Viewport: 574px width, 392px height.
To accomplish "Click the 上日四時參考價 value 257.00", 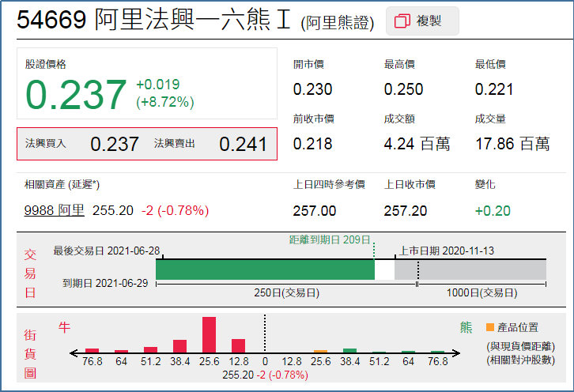I will coord(315,211).
